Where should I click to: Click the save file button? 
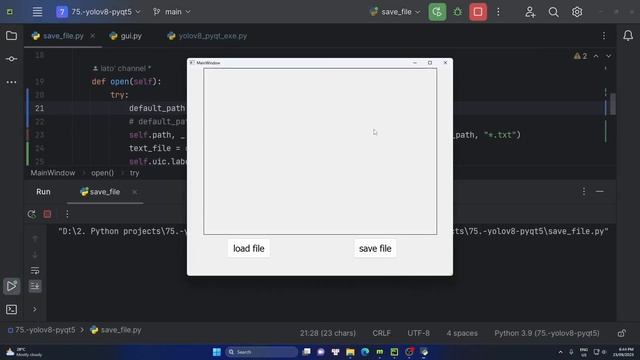coord(375,248)
